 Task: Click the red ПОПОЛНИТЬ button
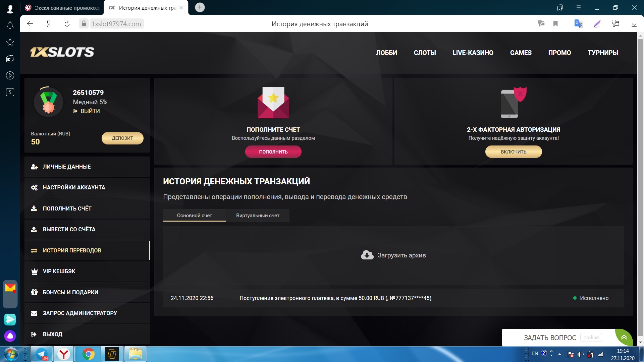273,152
